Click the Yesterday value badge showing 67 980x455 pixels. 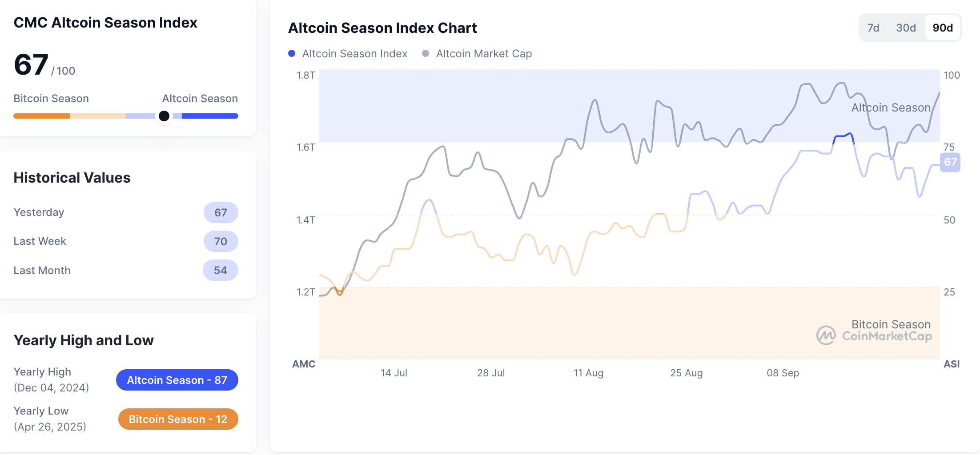click(x=221, y=212)
